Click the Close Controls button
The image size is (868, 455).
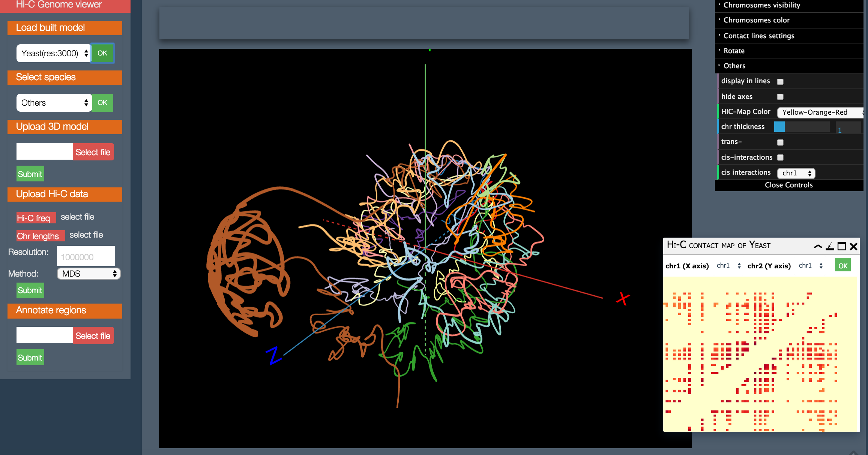coord(788,185)
